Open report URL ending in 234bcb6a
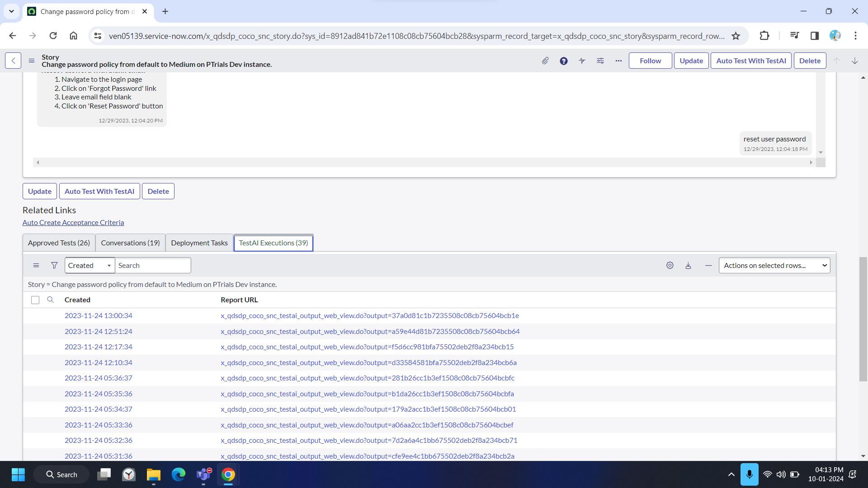868x488 pixels. 368,362
